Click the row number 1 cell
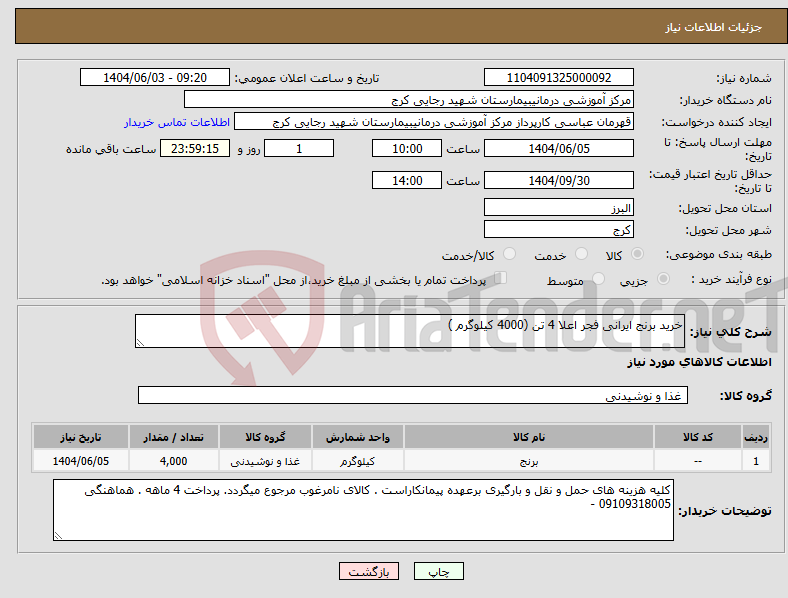This screenshot has height=598, width=788. 755,461
